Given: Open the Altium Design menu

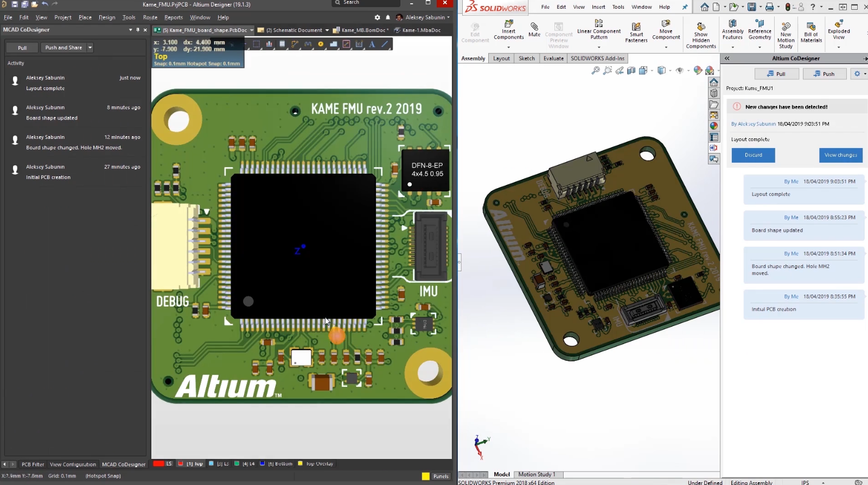Looking at the screenshot, I should click(107, 17).
